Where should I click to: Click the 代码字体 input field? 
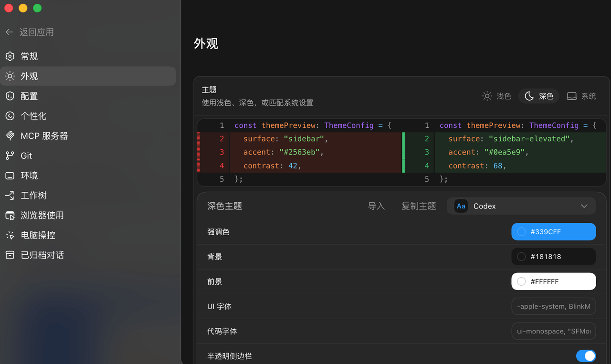click(x=554, y=331)
